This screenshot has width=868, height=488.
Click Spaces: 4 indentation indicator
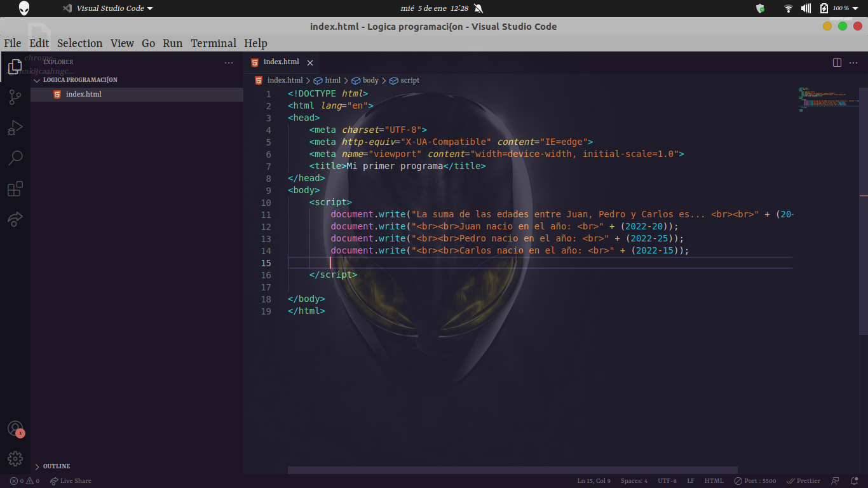click(634, 481)
